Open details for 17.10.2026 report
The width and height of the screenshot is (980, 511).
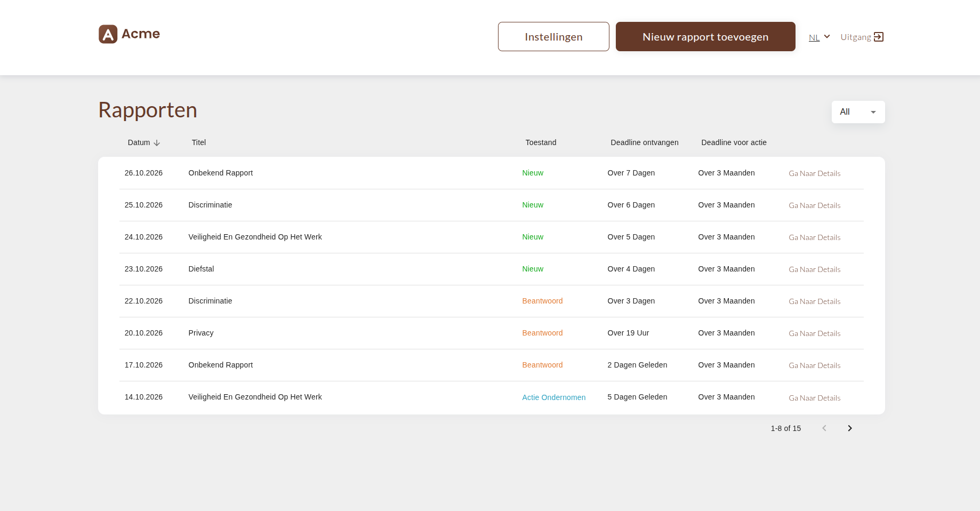(815, 365)
